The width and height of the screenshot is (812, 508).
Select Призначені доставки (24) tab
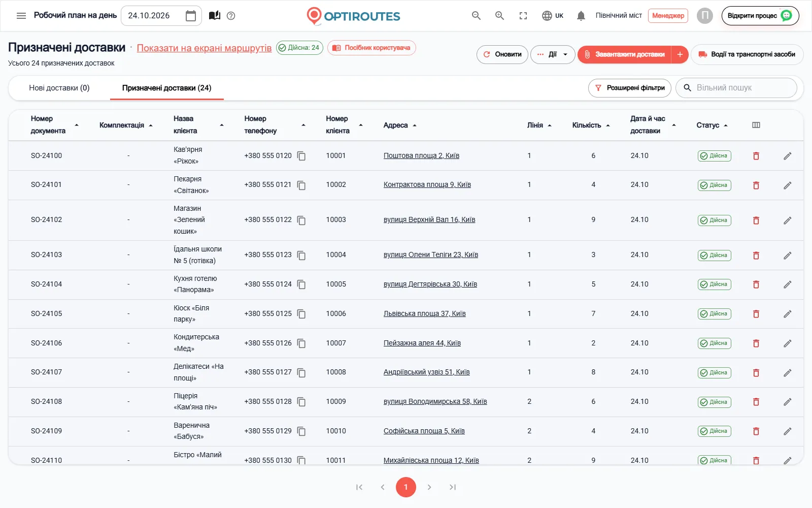coord(167,88)
